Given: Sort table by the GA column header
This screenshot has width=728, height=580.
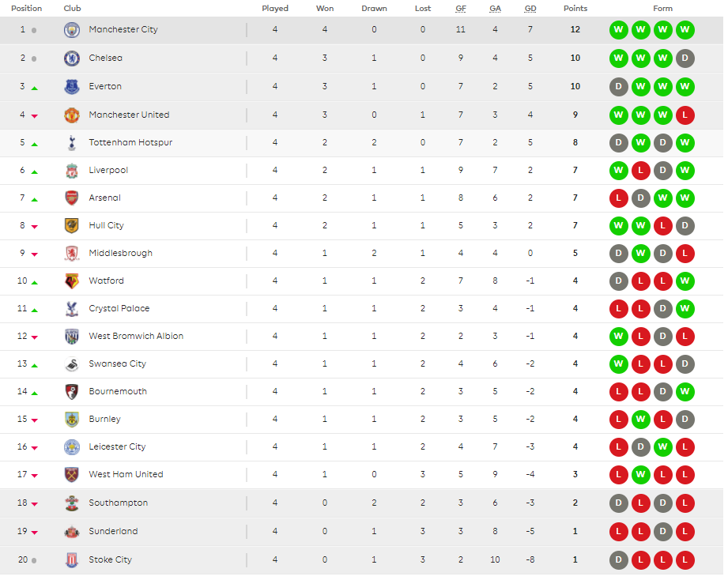Looking at the screenshot, I should tap(496, 9).
